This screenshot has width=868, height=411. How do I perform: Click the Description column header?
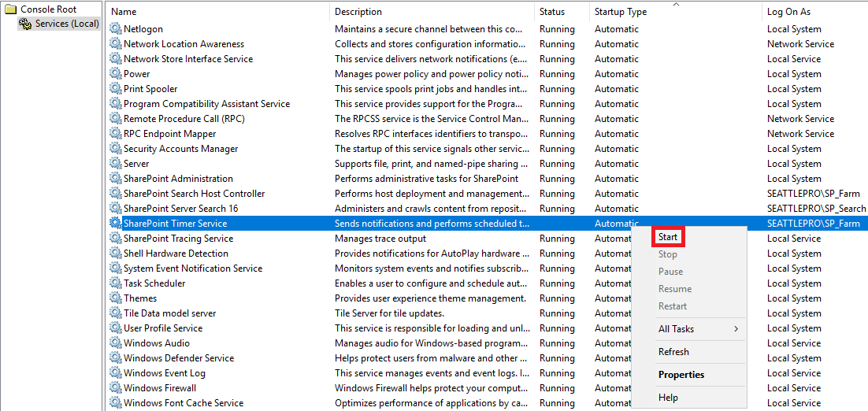tap(358, 12)
